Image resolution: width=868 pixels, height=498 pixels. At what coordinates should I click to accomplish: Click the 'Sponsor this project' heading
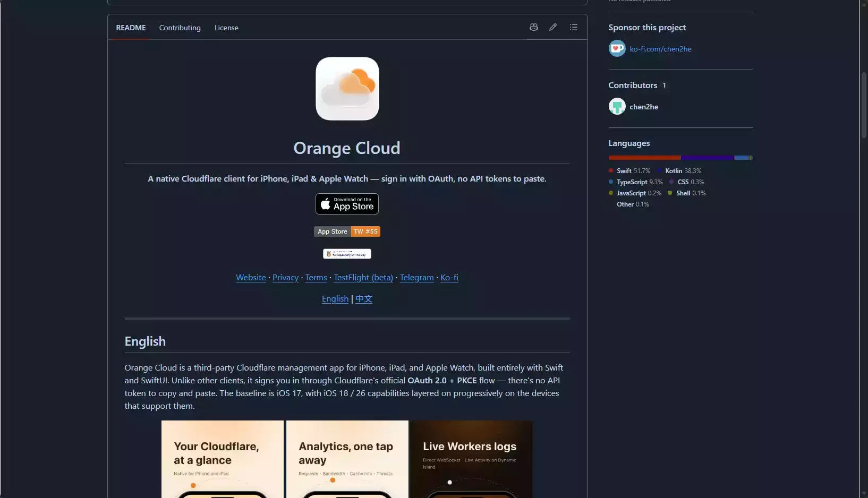(x=647, y=27)
